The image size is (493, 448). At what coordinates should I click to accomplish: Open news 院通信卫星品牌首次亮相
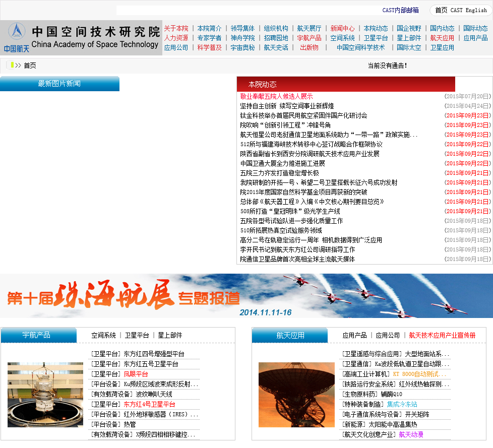297,260
